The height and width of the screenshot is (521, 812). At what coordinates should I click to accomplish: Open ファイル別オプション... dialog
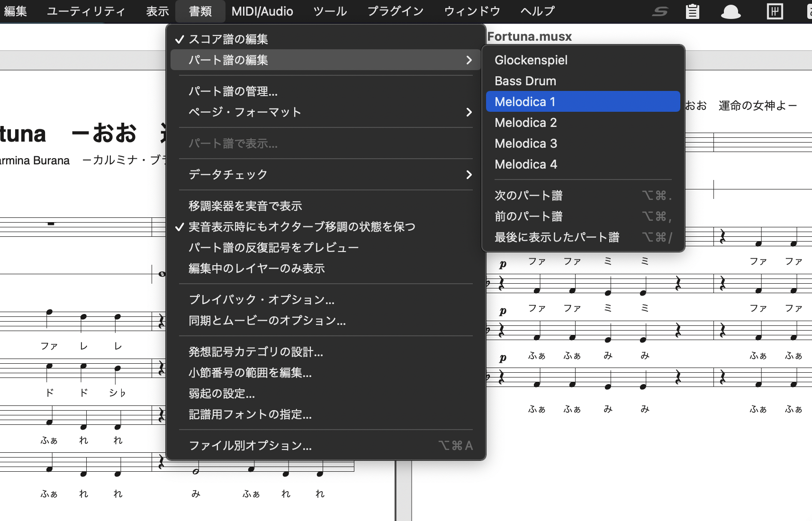coord(326,446)
